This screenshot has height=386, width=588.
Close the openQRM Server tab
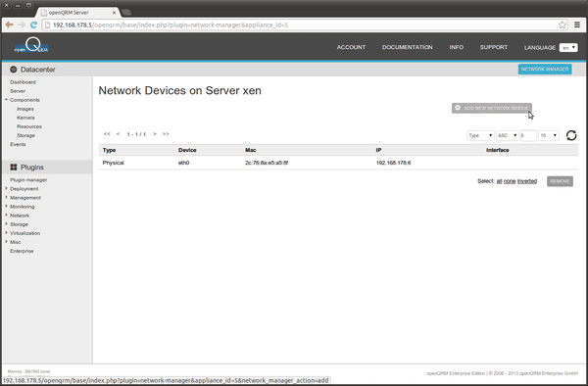pyautogui.click(x=114, y=13)
